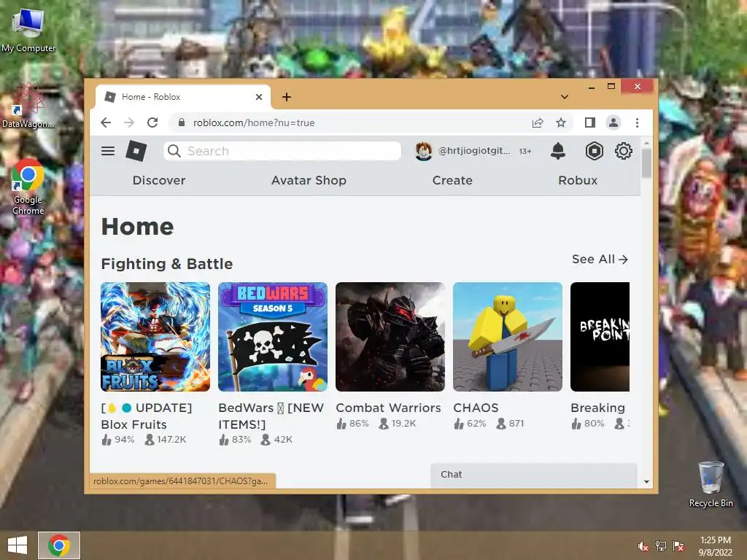747x560 pixels.
Task: Click the '147.2K' player count text
Action: coord(171,440)
